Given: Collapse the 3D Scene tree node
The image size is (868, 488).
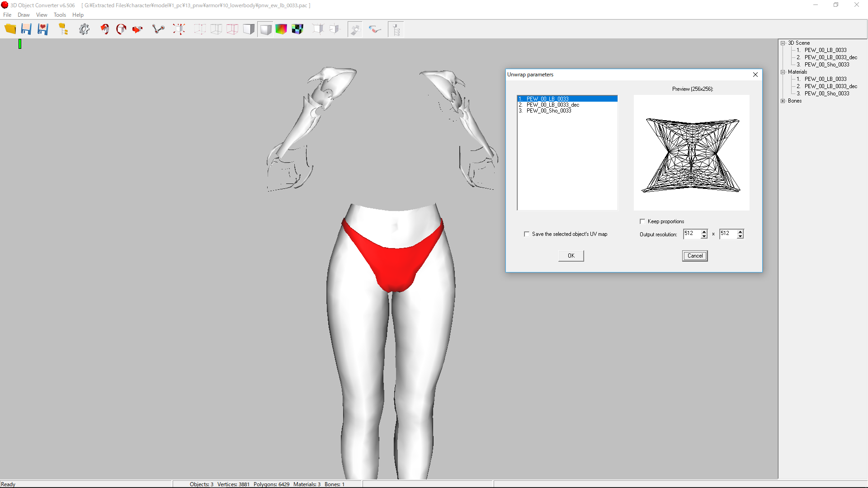Looking at the screenshot, I should [x=783, y=43].
